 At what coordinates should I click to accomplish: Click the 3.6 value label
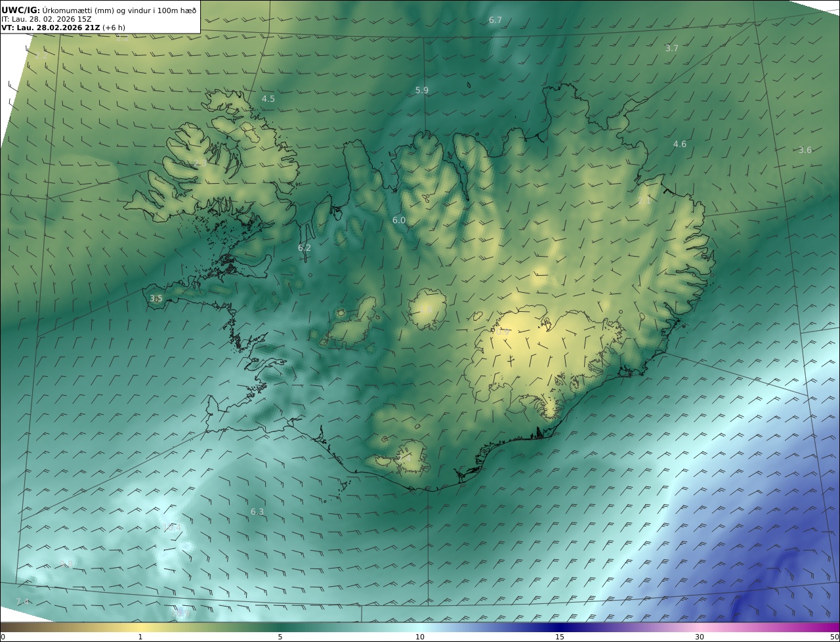(x=805, y=150)
